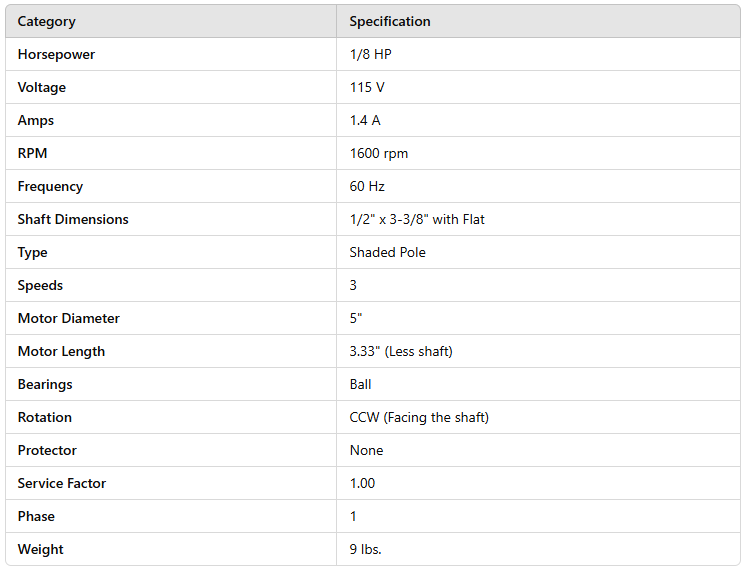The height and width of the screenshot is (568, 745).
Task: Click the 1600 rpm value
Action: (379, 153)
